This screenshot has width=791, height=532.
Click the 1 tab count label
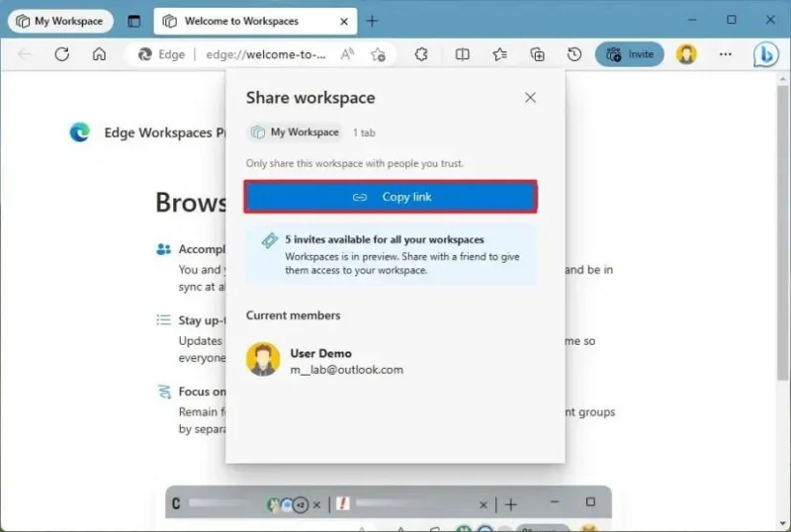click(364, 133)
